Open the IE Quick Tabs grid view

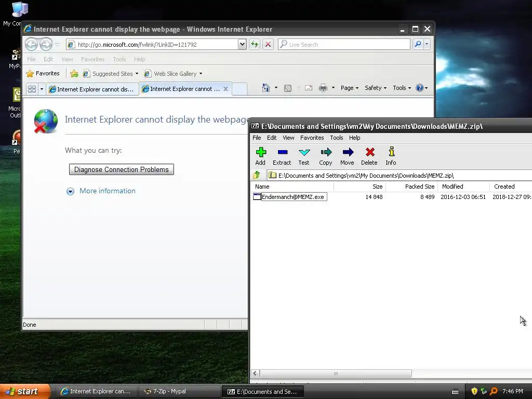click(x=32, y=89)
